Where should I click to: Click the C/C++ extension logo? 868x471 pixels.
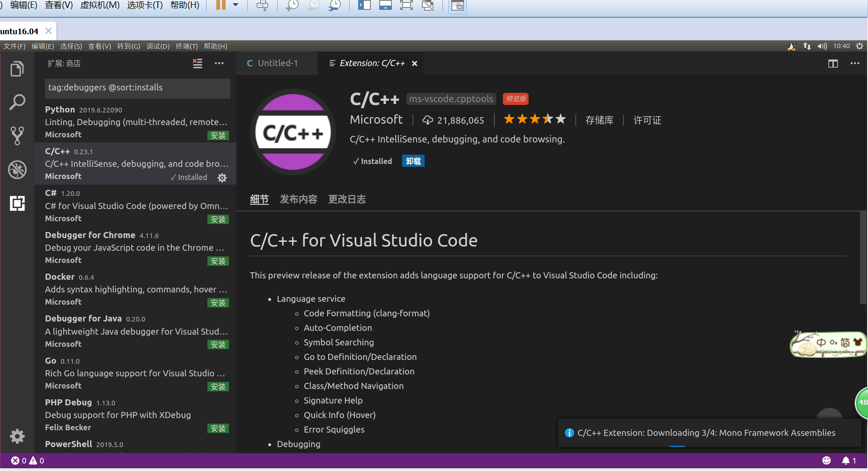pyautogui.click(x=293, y=132)
